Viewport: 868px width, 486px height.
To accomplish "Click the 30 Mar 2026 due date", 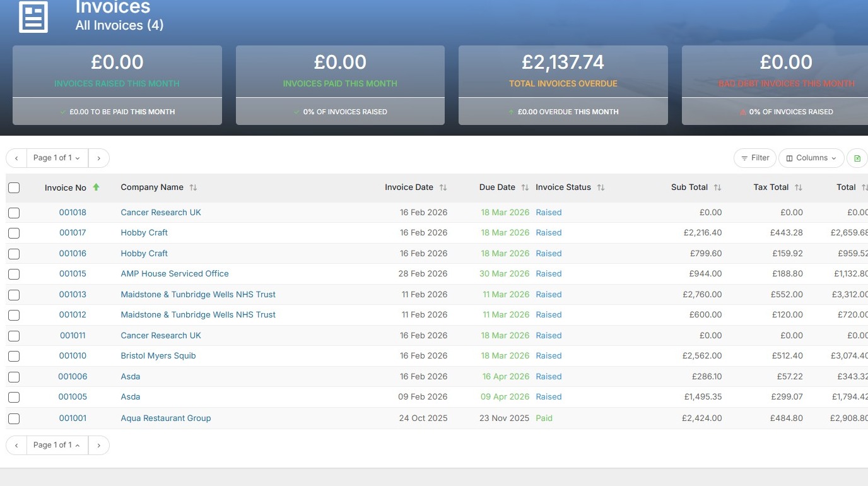I will 505,274.
